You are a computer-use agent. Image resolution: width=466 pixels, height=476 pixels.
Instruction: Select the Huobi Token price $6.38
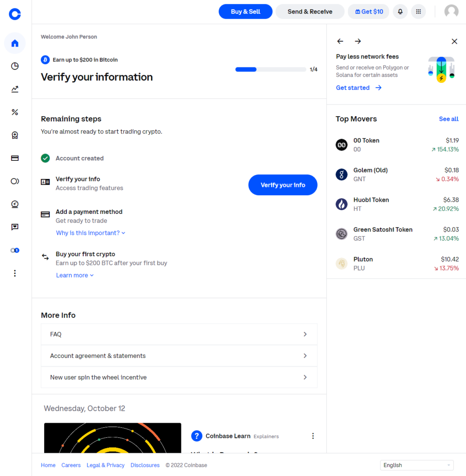(x=451, y=200)
